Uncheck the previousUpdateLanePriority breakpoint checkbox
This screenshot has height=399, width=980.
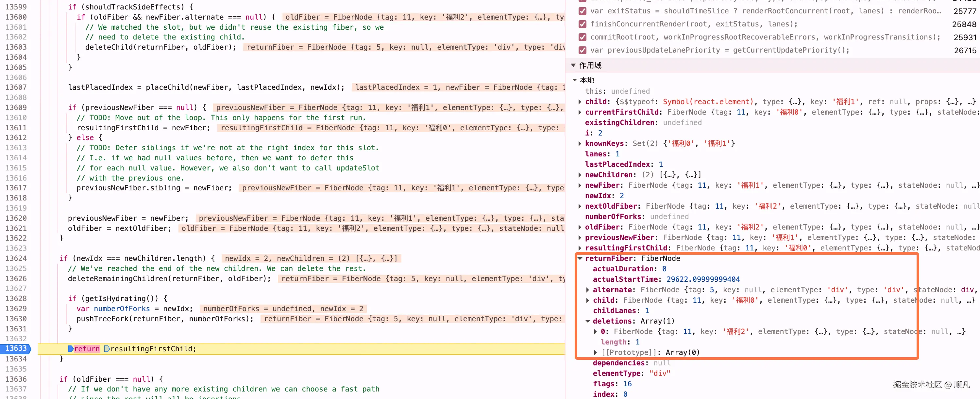pyautogui.click(x=582, y=50)
